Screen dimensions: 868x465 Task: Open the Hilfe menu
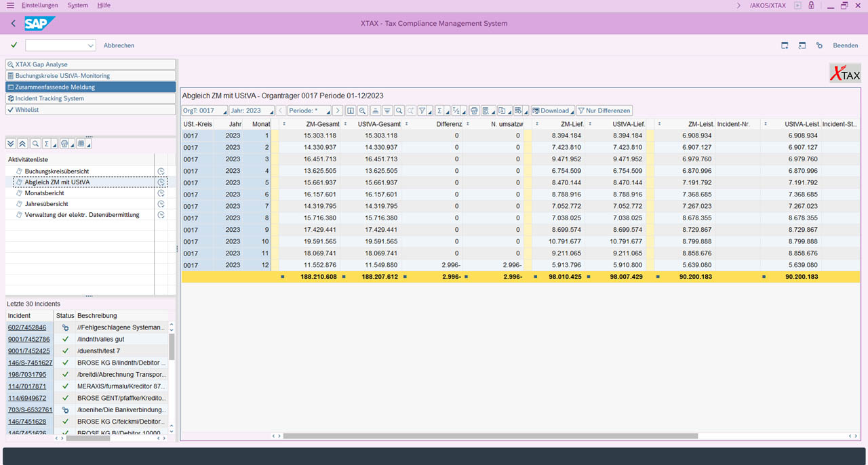[104, 5]
